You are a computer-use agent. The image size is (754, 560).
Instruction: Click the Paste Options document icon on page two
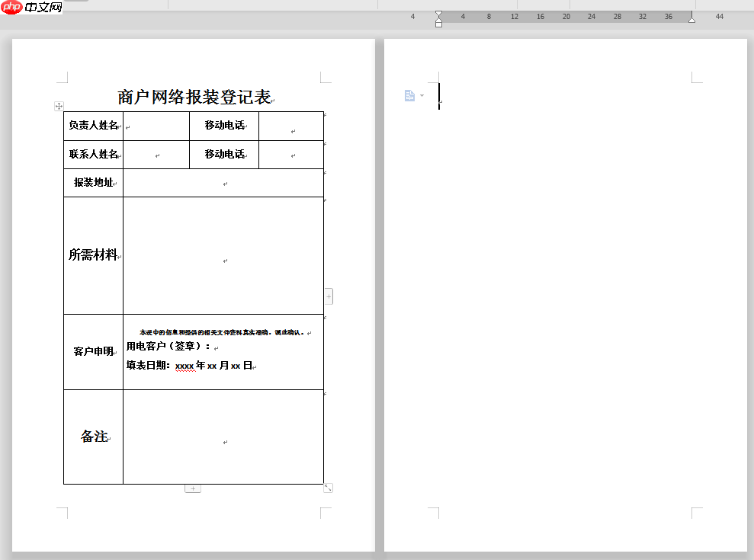pos(409,94)
